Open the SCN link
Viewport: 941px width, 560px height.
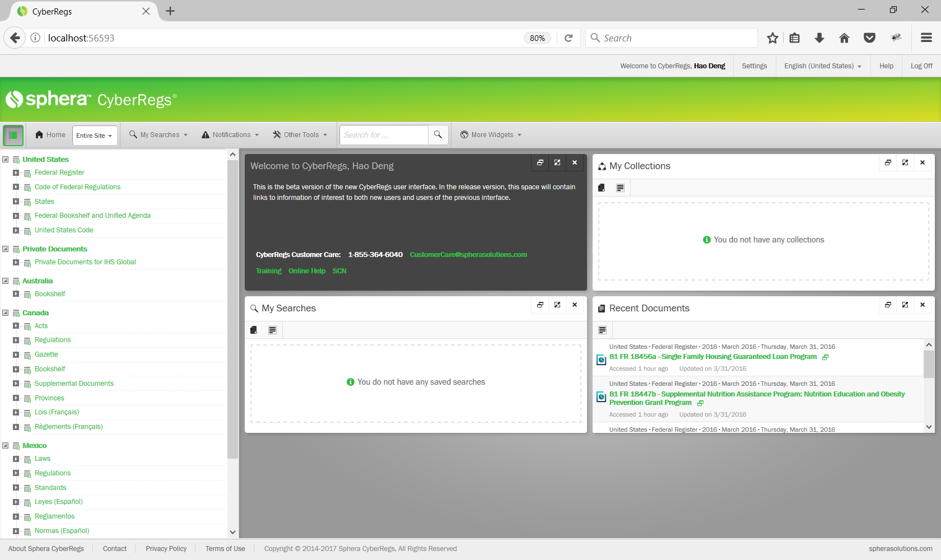(x=339, y=271)
